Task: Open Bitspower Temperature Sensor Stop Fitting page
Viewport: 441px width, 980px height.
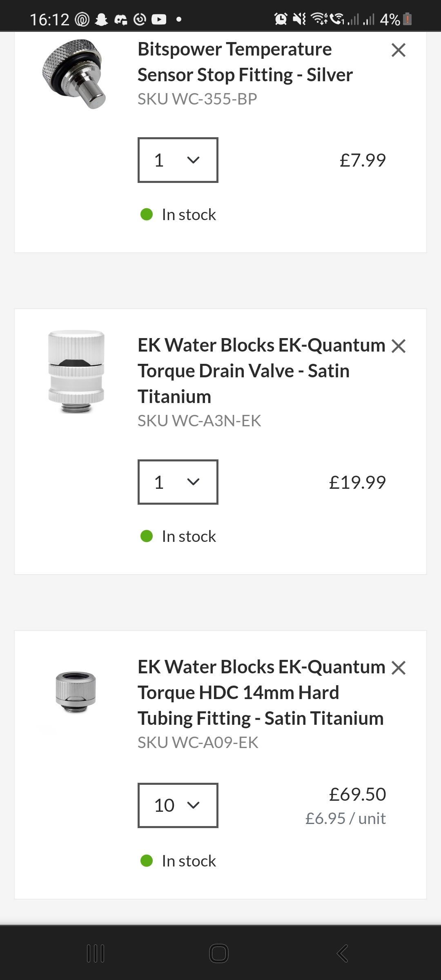Action: coord(245,62)
